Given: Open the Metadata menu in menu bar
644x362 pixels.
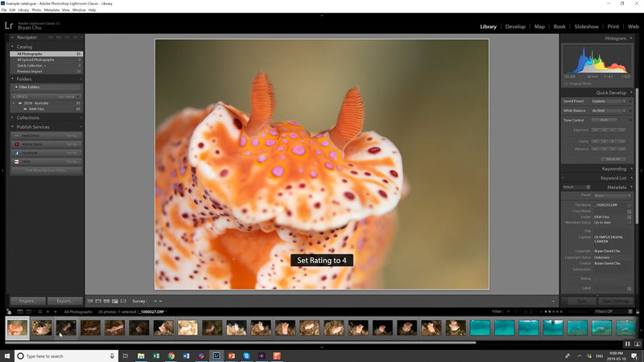Looking at the screenshot, I should click(52, 10).
